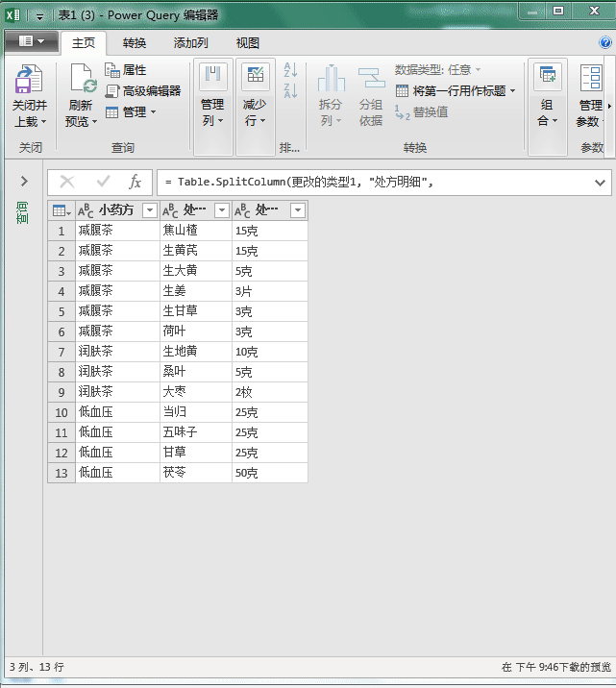
Task: Open Use First Row as Headers dropdown arrow
Action: [x=512, y=91]
